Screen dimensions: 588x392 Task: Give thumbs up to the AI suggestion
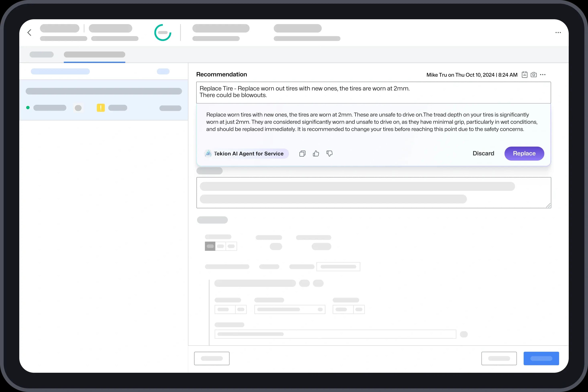click(316, 154)
